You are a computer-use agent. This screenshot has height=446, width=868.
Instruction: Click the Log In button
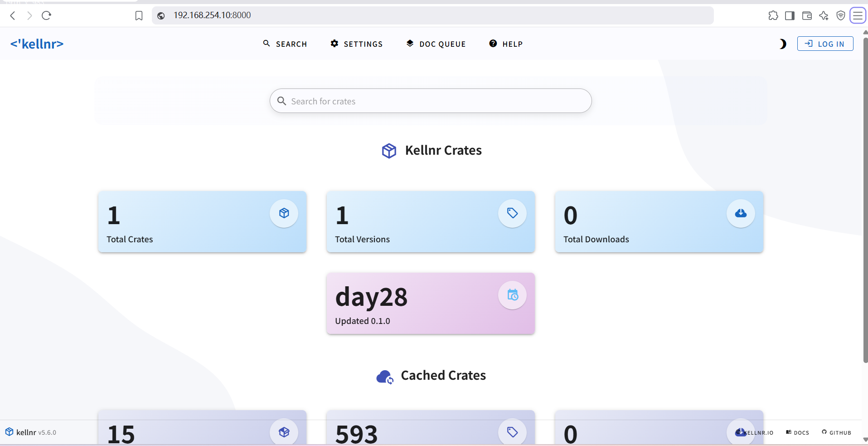825,44
